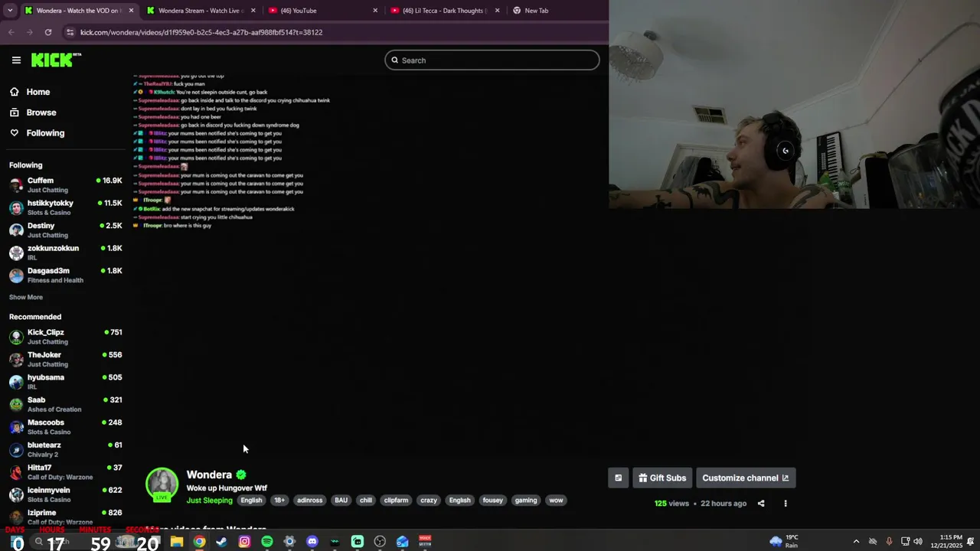Open the three-dot more options menu

tap(785, 504)
